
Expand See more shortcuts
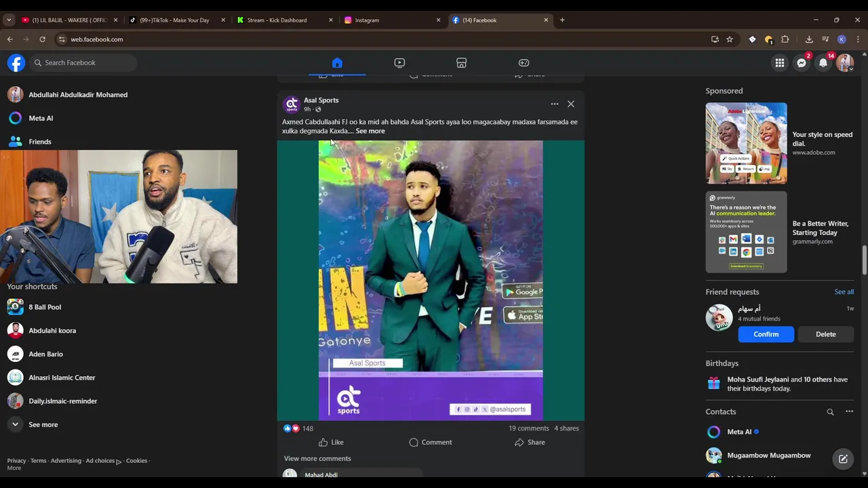point(43,424)
